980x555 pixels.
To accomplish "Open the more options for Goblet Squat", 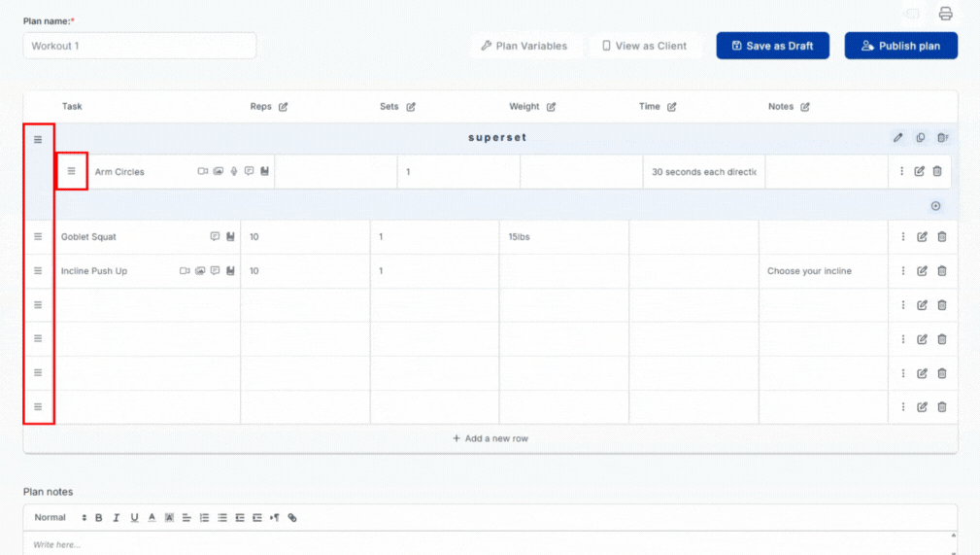I will (x=903, y=236).
